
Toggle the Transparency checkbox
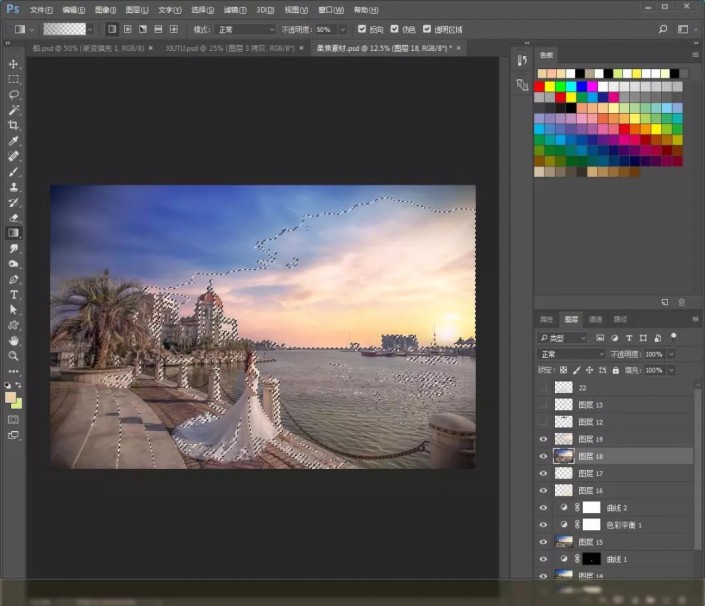[427, 29]
